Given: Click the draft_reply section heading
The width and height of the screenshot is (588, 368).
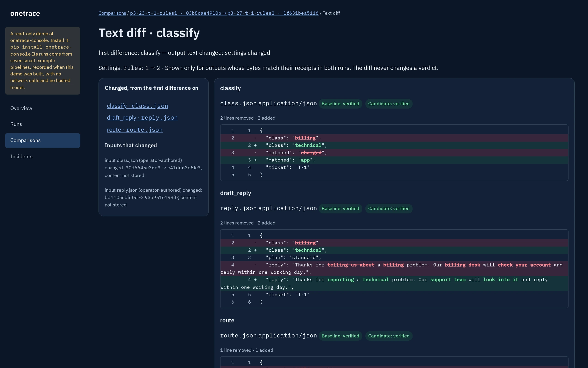Looking at the screenshot, I should coord(235,193).
